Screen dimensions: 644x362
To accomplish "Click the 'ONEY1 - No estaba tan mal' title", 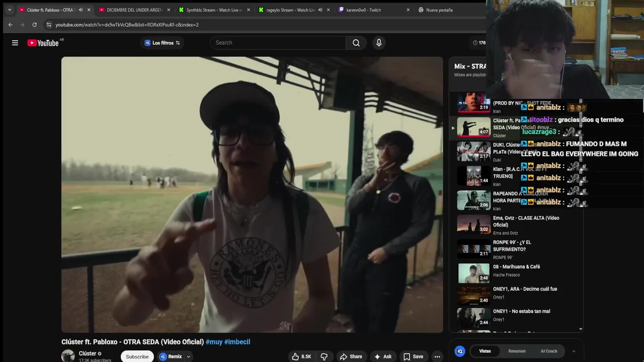I will [x=521, y=311].
